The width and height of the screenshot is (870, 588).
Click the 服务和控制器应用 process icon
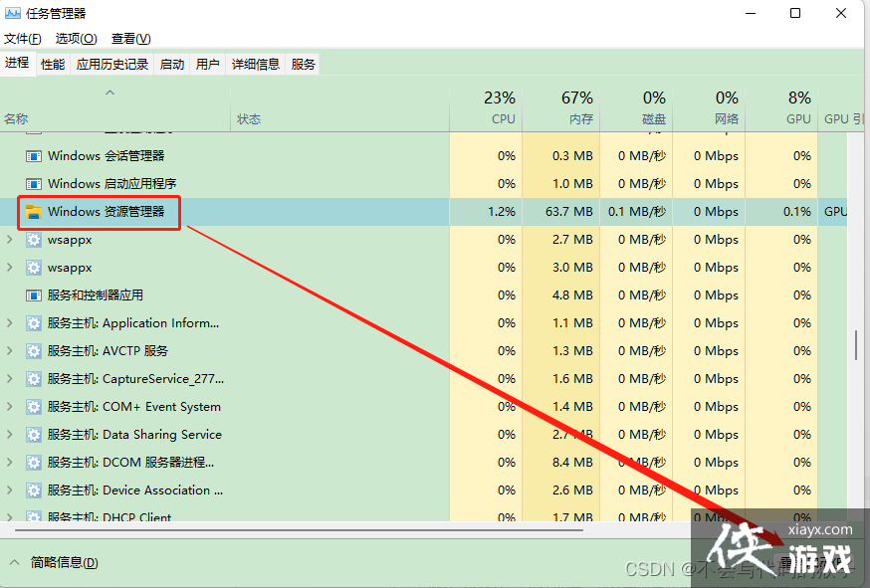tap(34, 295)
